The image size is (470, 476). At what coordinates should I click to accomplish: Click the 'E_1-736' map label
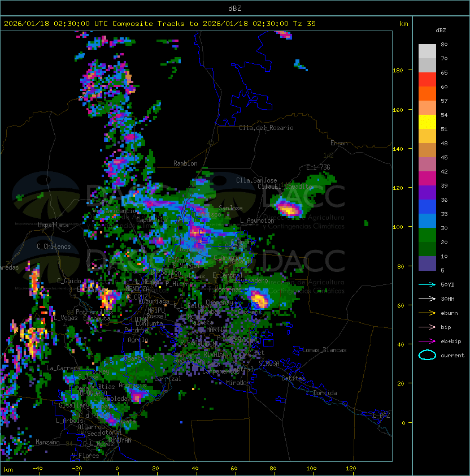[x=318, y=167]
